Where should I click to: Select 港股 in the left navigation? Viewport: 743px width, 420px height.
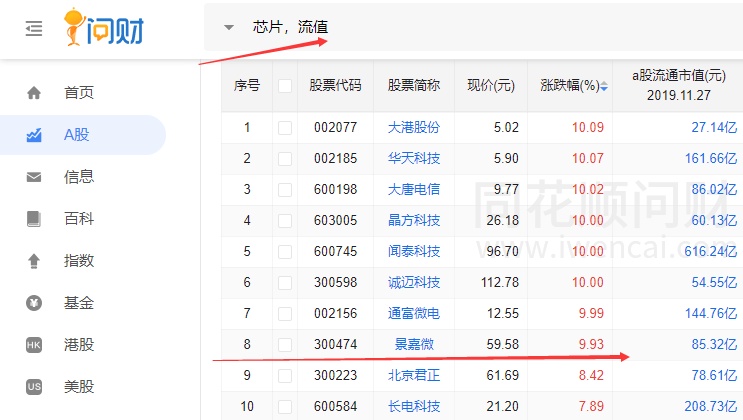click(78, 345)
